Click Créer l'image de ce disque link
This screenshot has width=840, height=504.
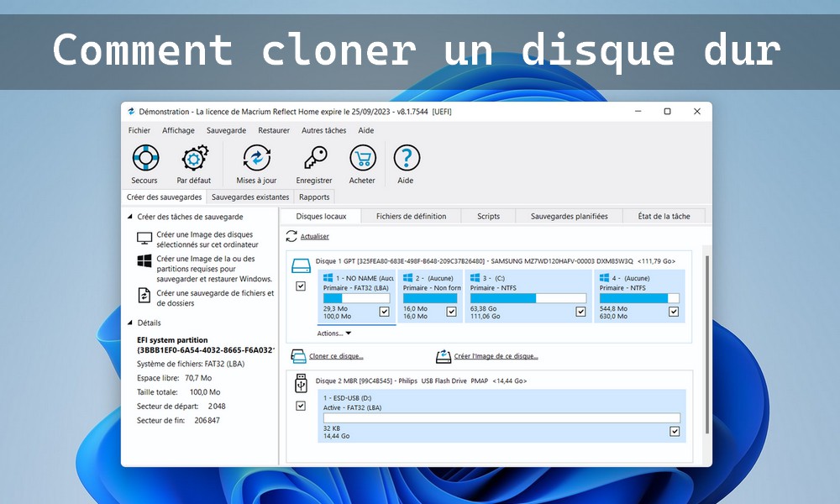coord(496,356)
